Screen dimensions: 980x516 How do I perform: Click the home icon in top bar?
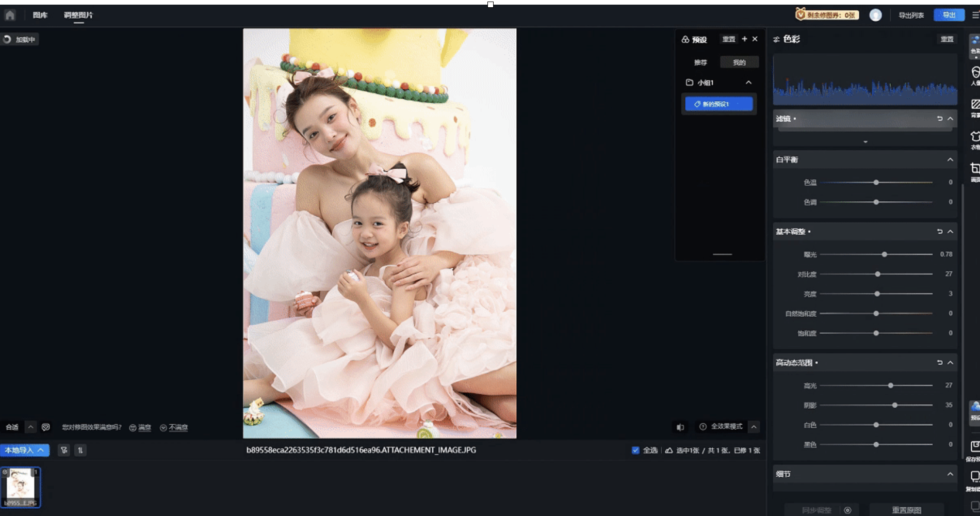(x=10, y=15)
